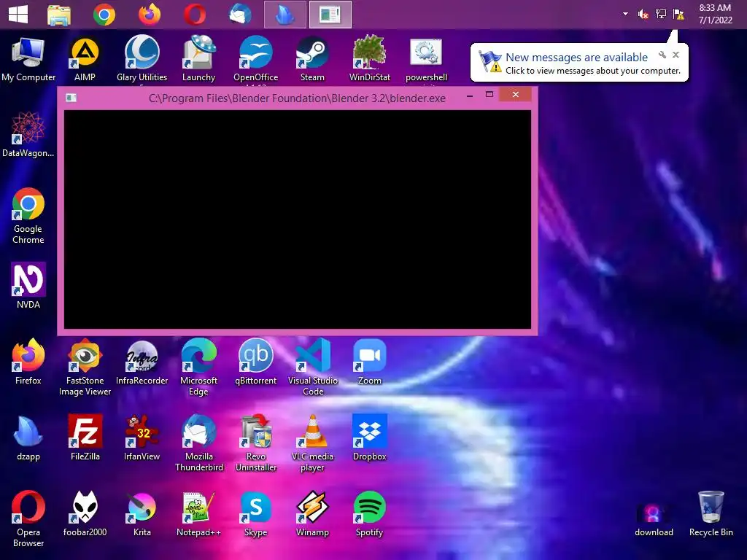
Task: Dismiss the New messages notification balloon
Action: point(676,55)
